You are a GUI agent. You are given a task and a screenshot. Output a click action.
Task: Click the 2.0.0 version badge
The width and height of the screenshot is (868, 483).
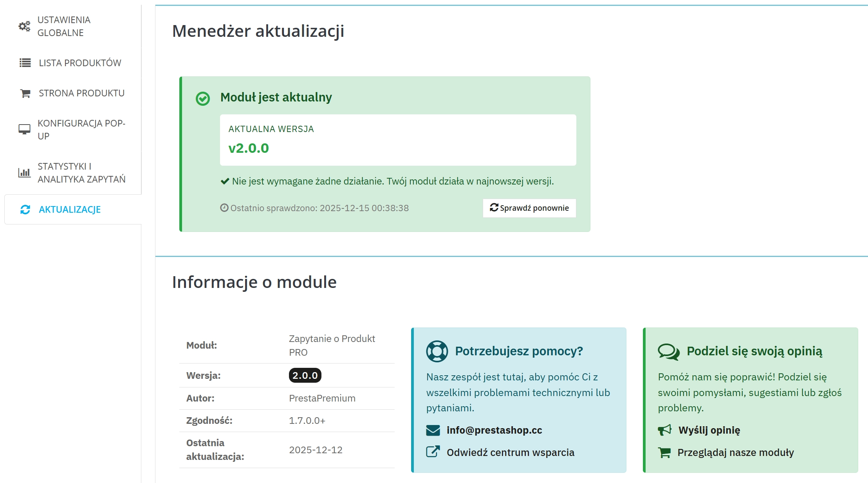[304, 375]
